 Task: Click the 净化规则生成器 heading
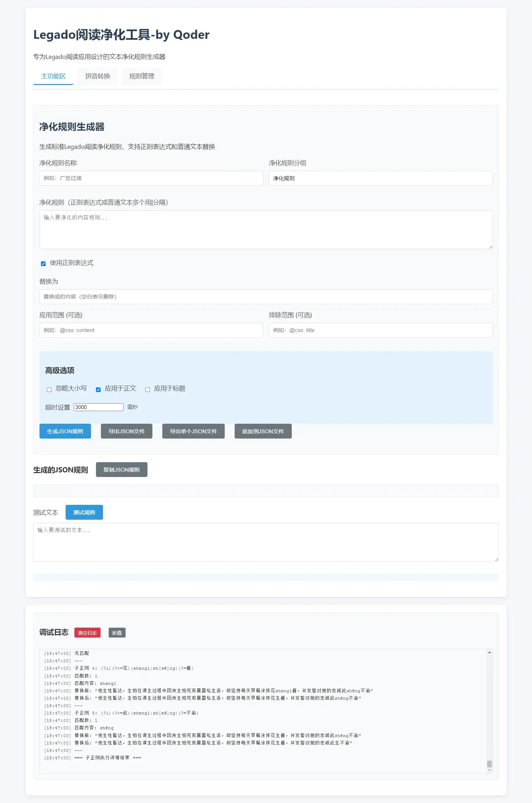click(72, 127)
